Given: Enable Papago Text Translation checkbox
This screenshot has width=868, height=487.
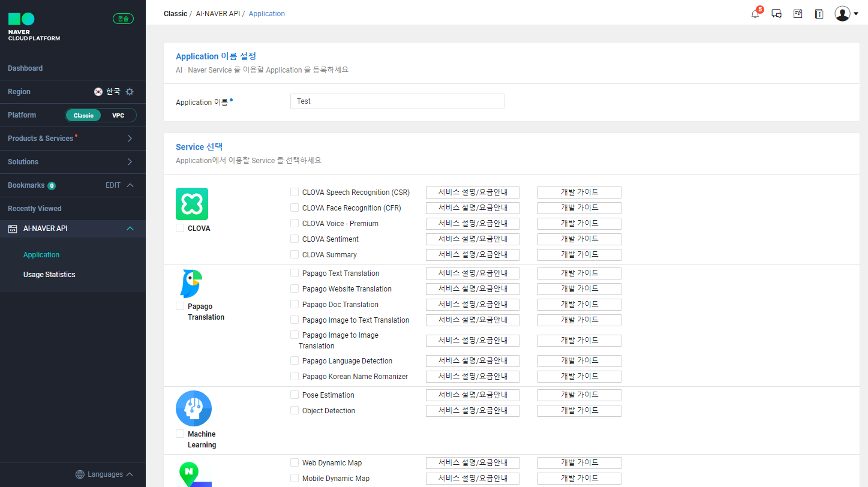Looking at the screenshot, I should tap(295, 273).
